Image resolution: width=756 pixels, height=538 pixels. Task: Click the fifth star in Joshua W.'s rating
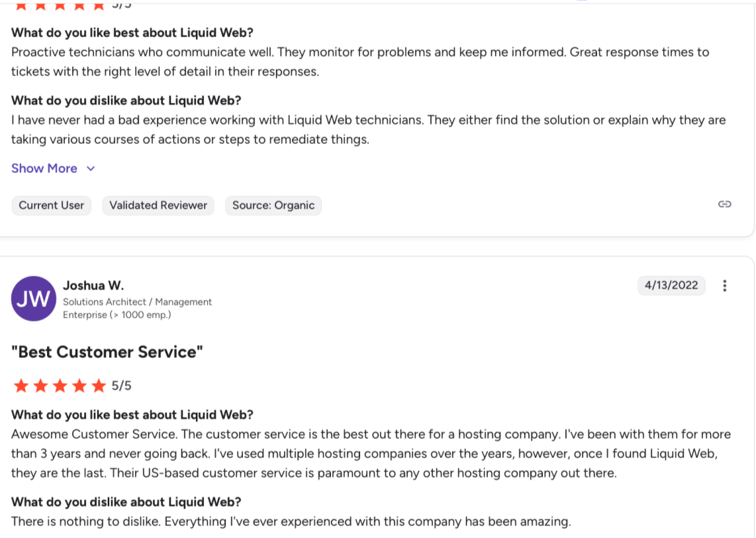99,386
